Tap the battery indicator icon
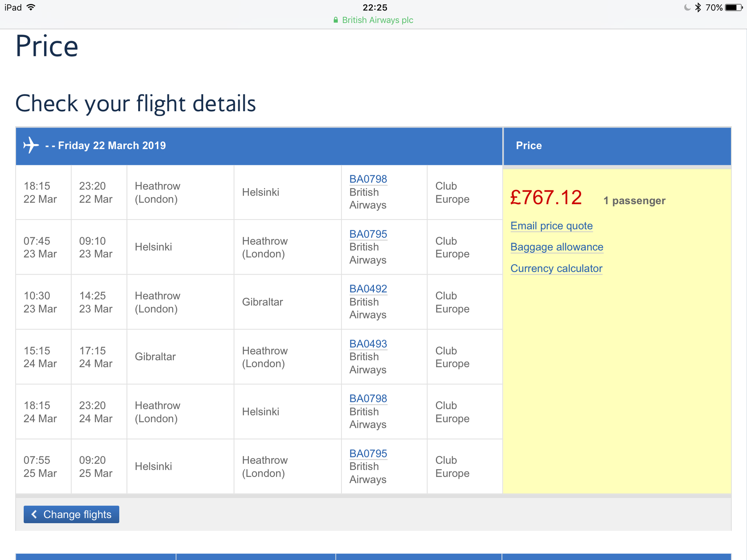Screen dimensions: 747x560 click(x=734, y=7)
